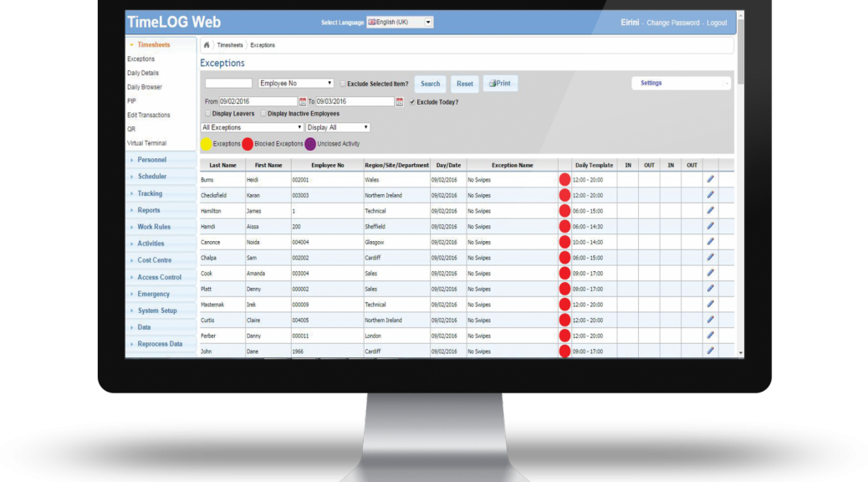Click the red blocked icon in Amanda Cook's row

[564, 274]
